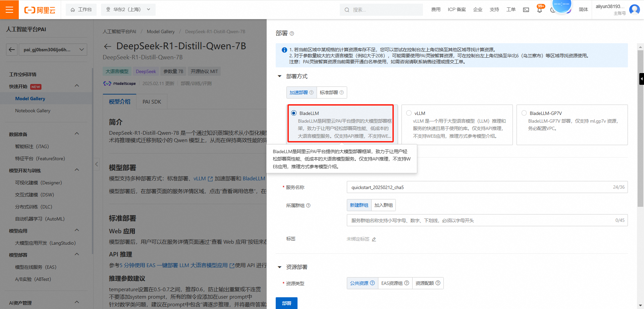Open 模型在线服务 (EAS)
Viewport: 644px width, 309px height.
36,267
